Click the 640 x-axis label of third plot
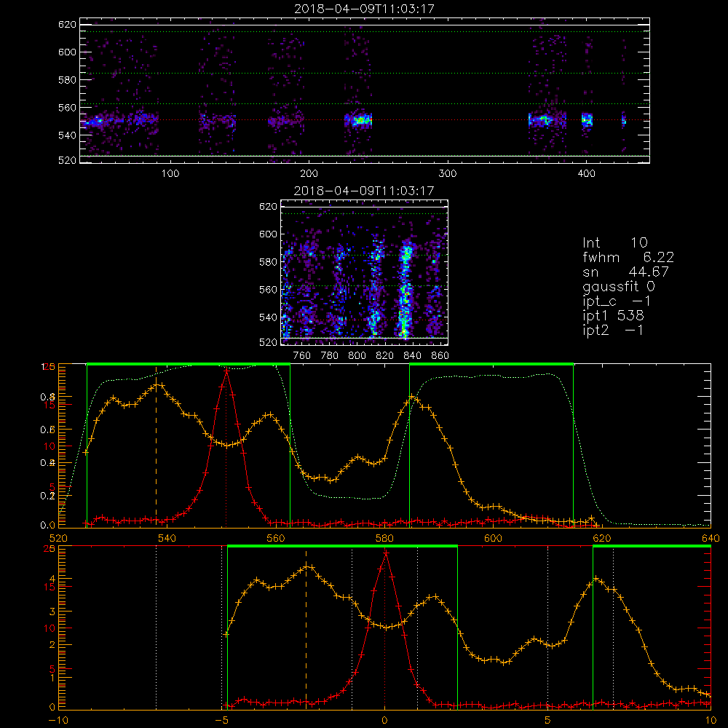Image resolution: width=728 pixels, height=728 pixels. coord(711,538)
